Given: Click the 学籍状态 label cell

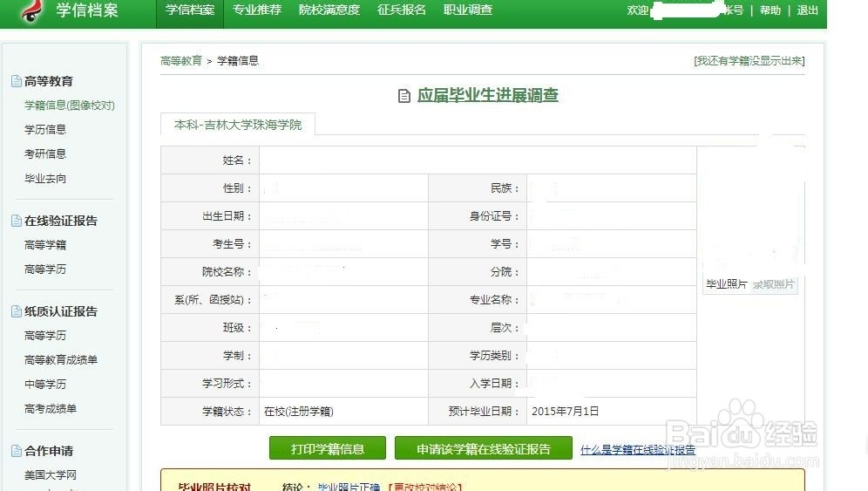Looking at the screenshot, I should (x=210, y=411).
